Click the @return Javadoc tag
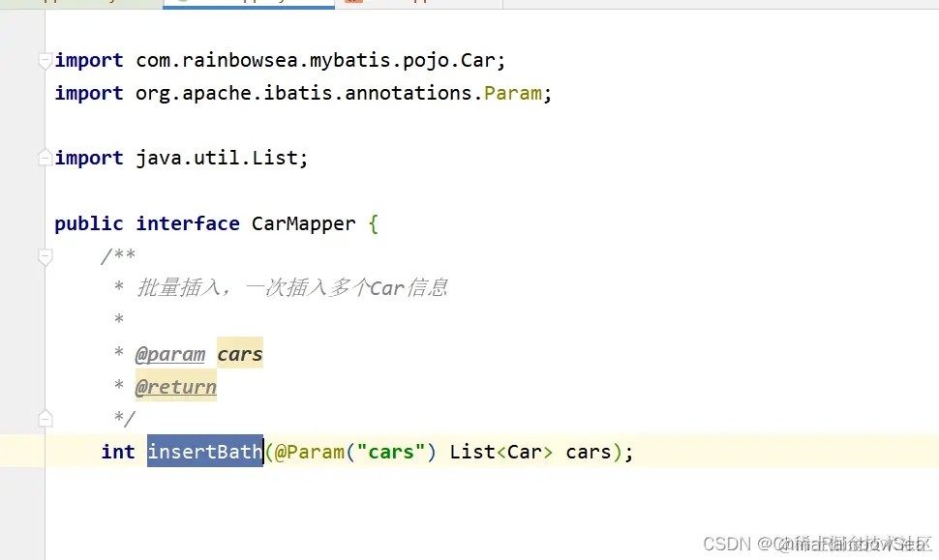The width and height of the screenshot is (939, 560). point(176,387)
